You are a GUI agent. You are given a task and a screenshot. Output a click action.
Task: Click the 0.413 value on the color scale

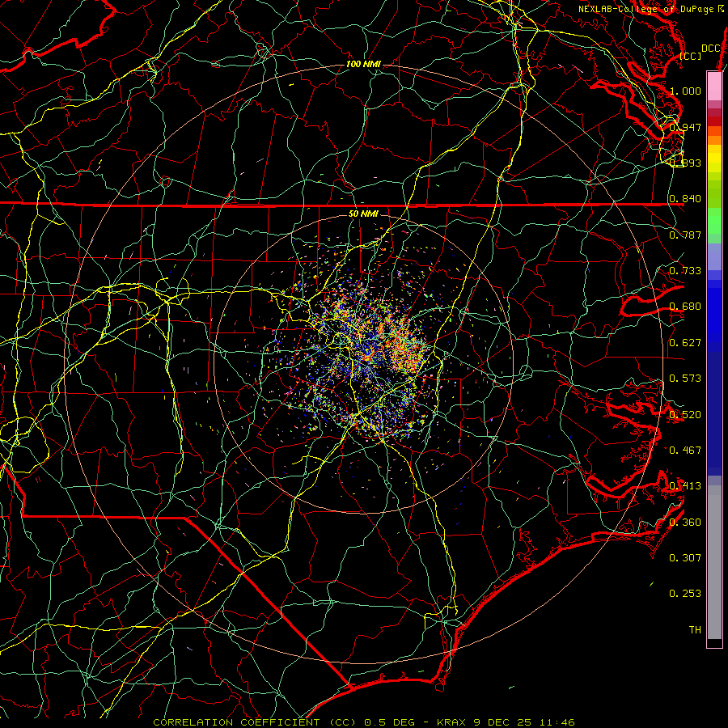click(x=685, y=486)
